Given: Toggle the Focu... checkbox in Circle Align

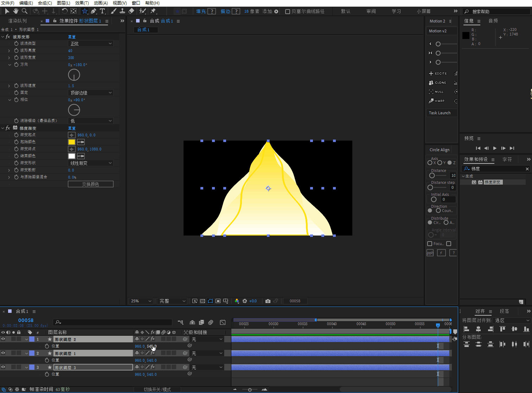Looking at the screenshot, I should pyautogui.click(x=430, y=244).
